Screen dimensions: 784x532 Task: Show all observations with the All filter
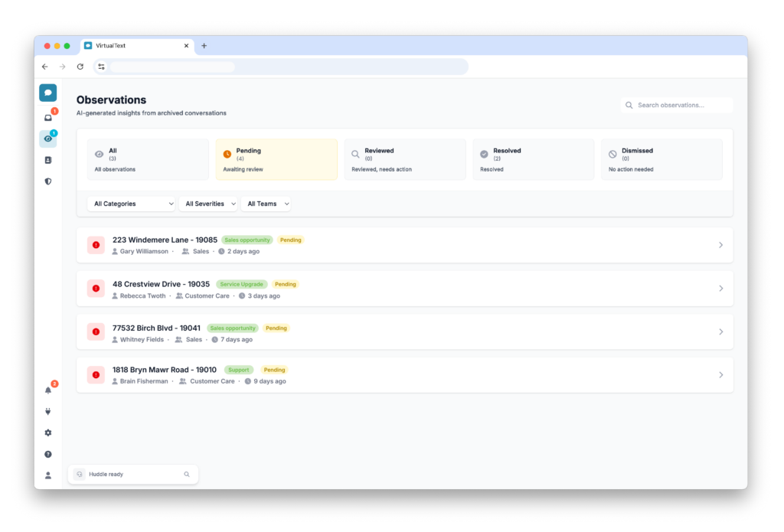[148, 159]
